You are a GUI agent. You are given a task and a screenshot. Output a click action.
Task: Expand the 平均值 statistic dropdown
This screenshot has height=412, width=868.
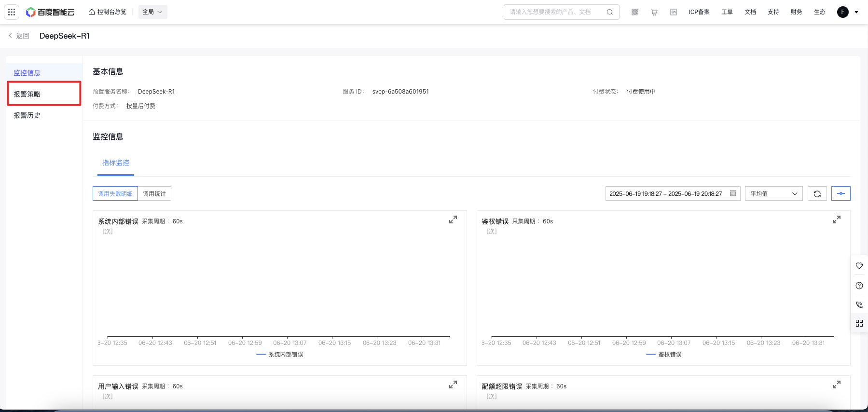click(774, 193)
